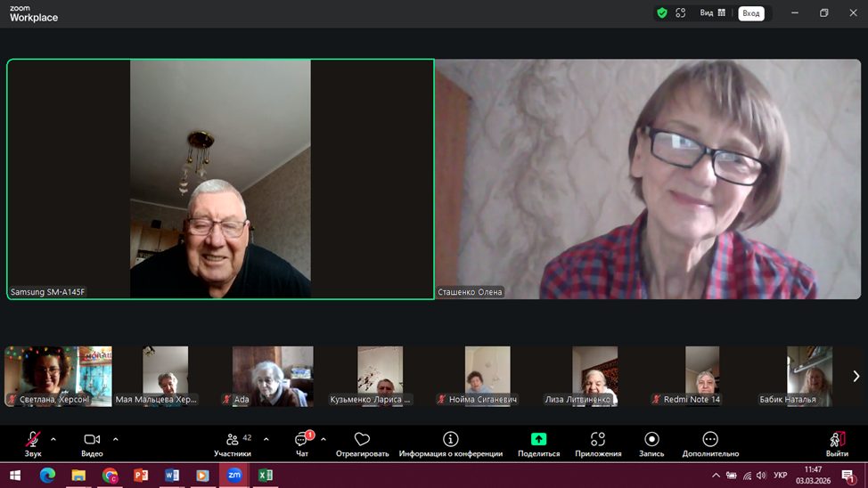Open the Участники participants panel
This screenshot has width=868, height=488.
[x=233, y=440]
